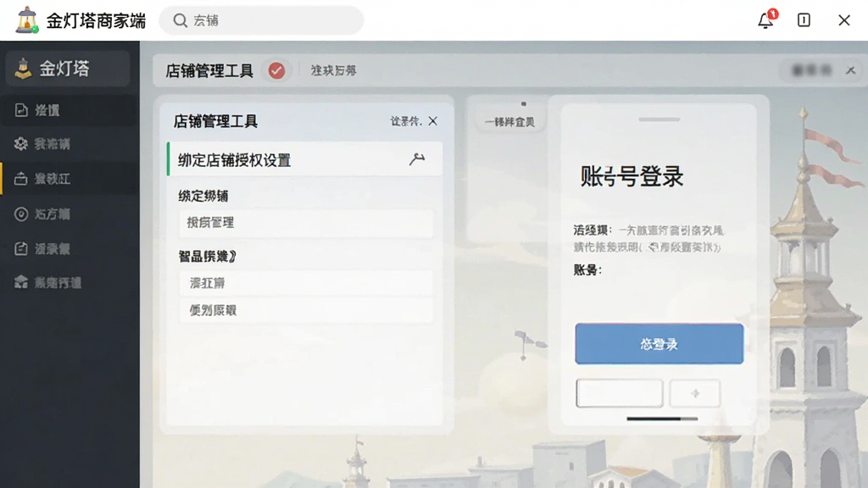868x488 pixels.
Task: Open the first sidebar item with chart icon
Action: [x=68, y=110]
